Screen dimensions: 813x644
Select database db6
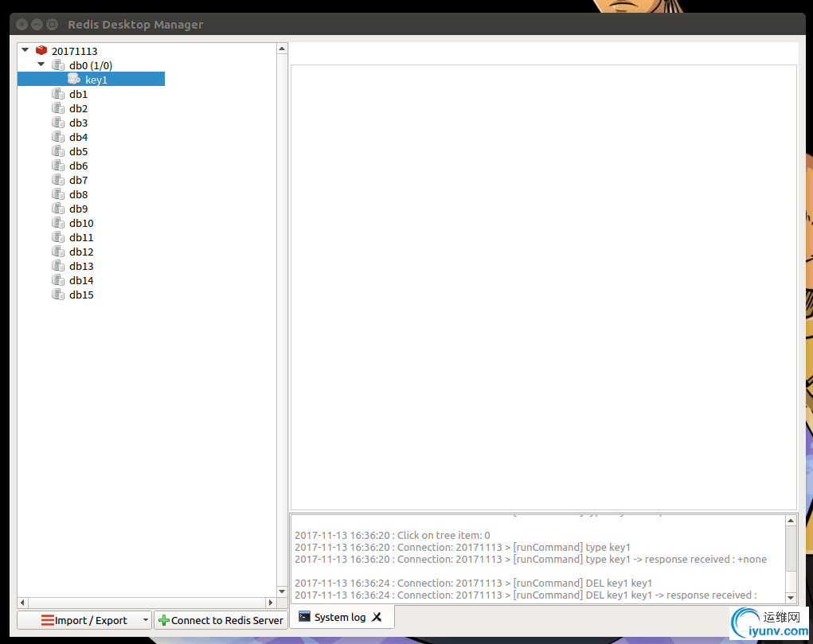tap(78, 166)
